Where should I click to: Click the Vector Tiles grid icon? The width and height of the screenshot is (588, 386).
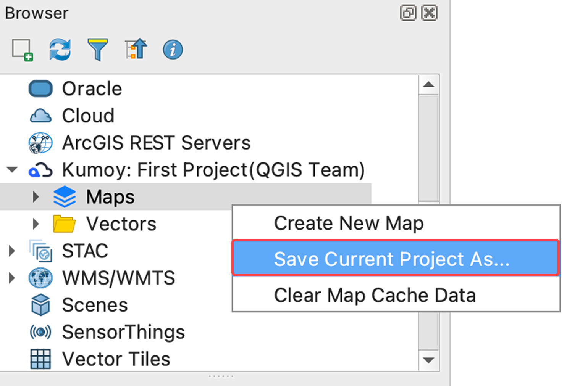click(x=40, y=359)
